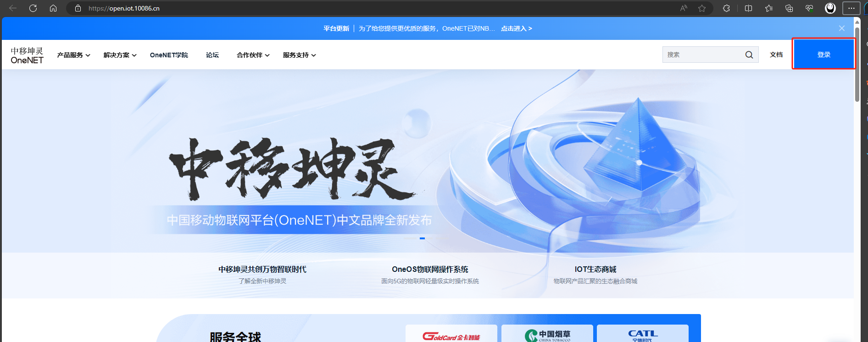View site information via the lock icon
Viewport: 868px width, 342px height.
[x=78, y=8]
